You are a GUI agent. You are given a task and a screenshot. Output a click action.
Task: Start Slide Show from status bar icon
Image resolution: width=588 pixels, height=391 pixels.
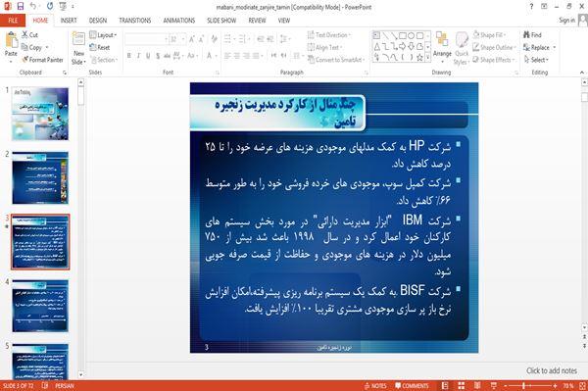tap(494, 386)
